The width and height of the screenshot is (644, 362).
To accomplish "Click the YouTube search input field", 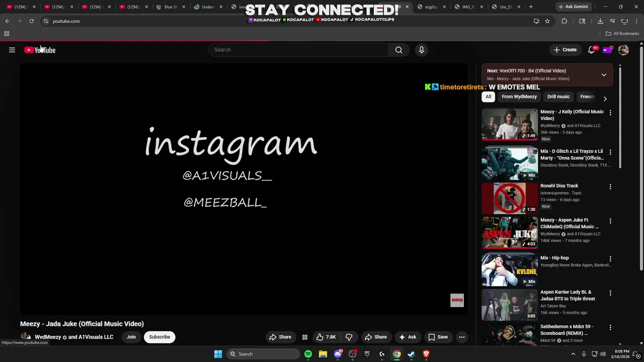I will point(298,50).
